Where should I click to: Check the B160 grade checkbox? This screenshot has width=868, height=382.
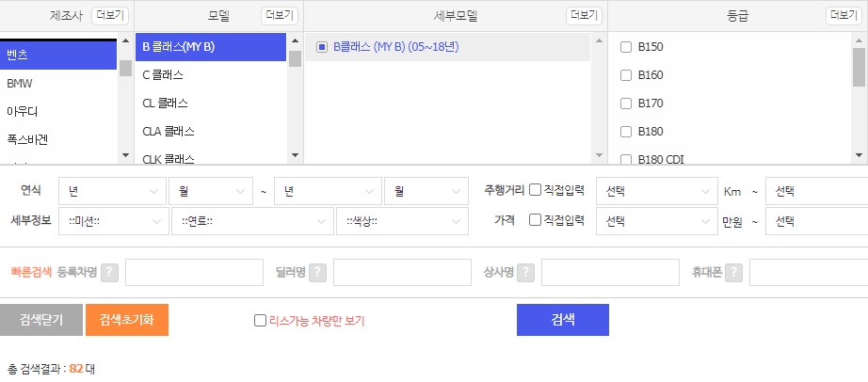coord(626,75)
